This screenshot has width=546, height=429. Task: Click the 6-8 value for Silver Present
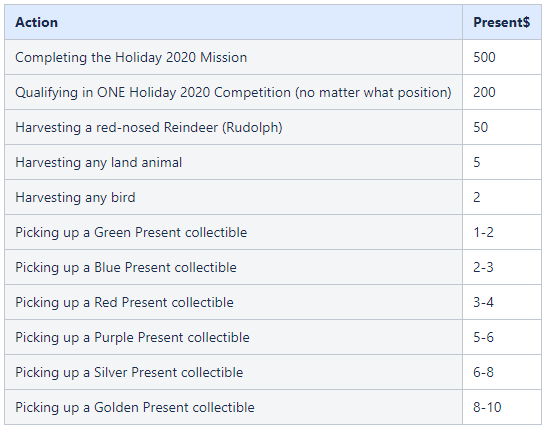pos(483,372)
